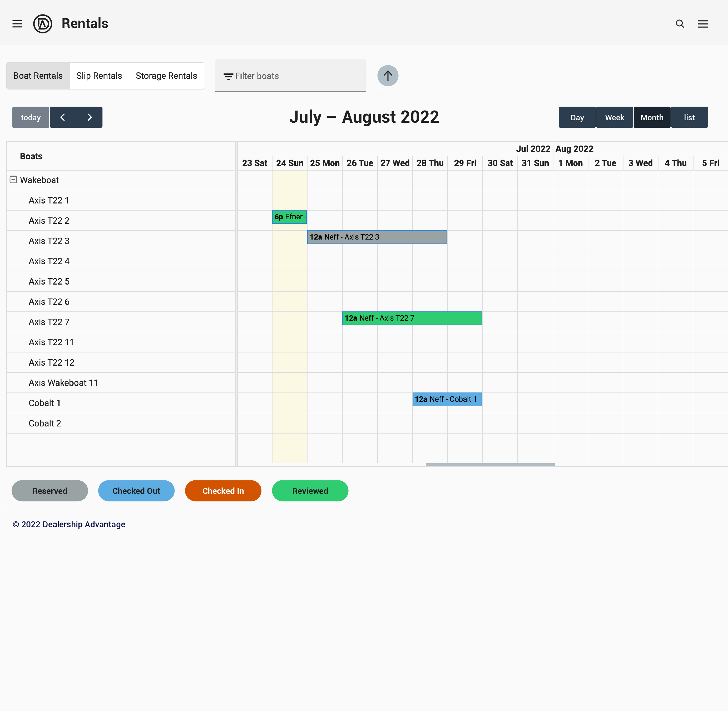Open the Neff - Axis T22 7 event
The width and height of the screenshot is (728, 711).
coord(412,318)
